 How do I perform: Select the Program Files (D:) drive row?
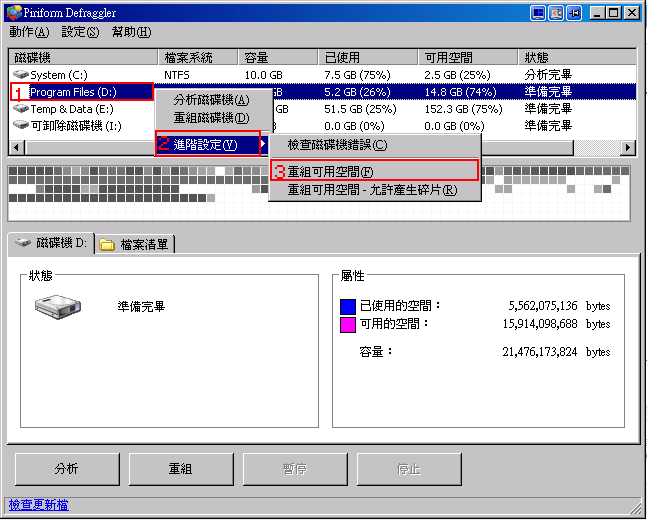(x=322, y=92)
